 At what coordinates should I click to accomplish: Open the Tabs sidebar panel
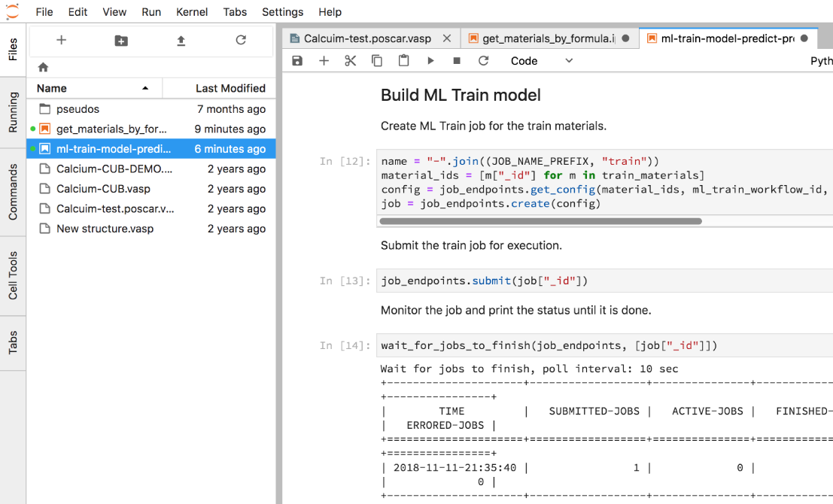13,342
